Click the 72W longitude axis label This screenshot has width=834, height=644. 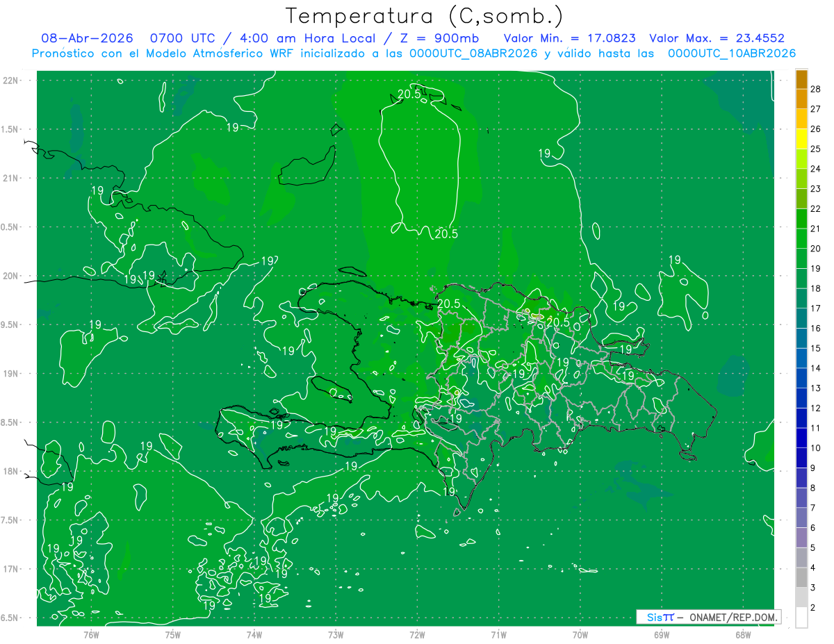[x=417, y=634]
